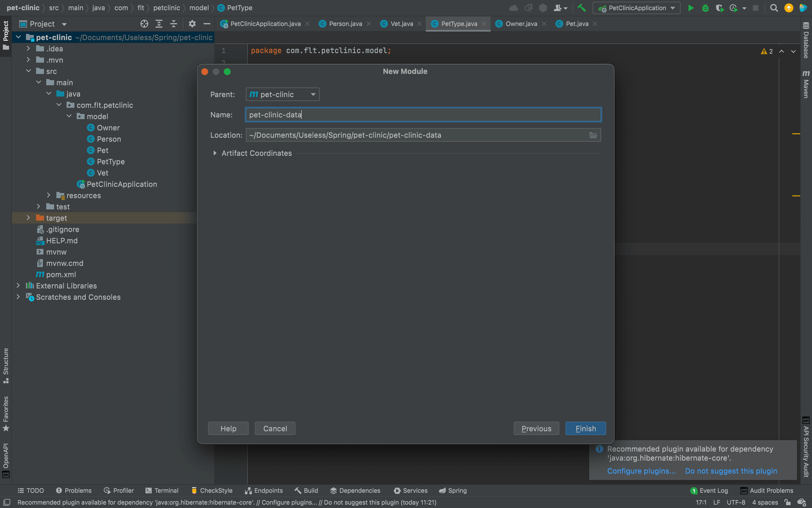Expand Scratches and Consoles node

click(x=18, y=297)
